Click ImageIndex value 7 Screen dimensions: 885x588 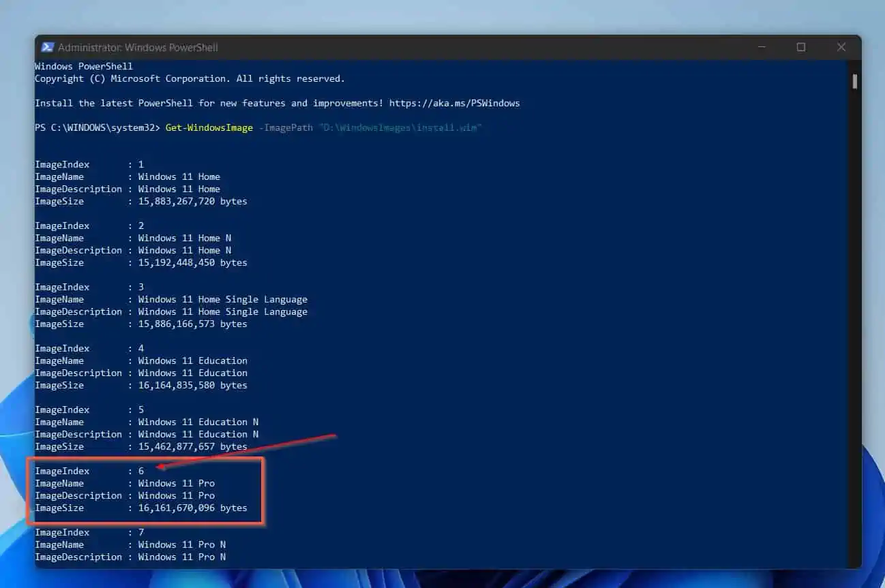pyautogui.click(x=141, y=533)
